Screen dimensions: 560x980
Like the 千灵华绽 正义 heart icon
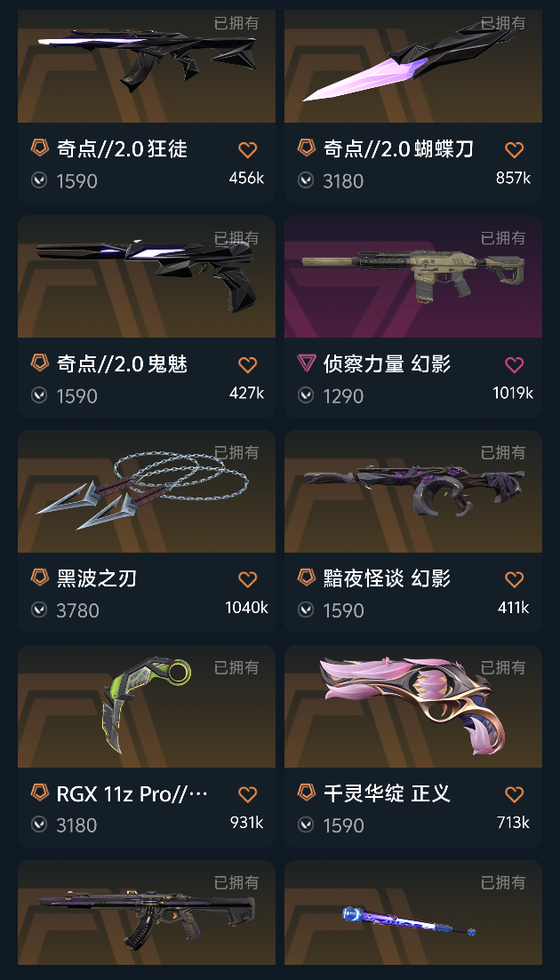coord(514,794)
